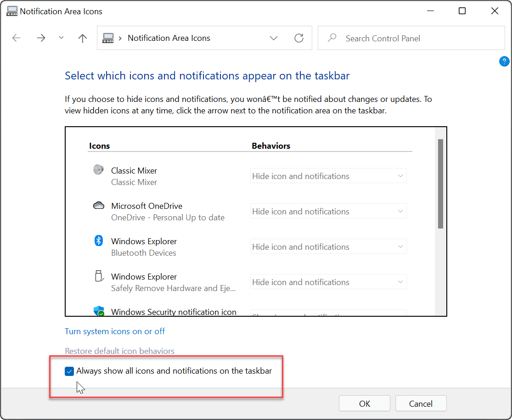Click the back navigation arrow
The image size is (512, 420).
pyautogui.click(x=16, y=38)
